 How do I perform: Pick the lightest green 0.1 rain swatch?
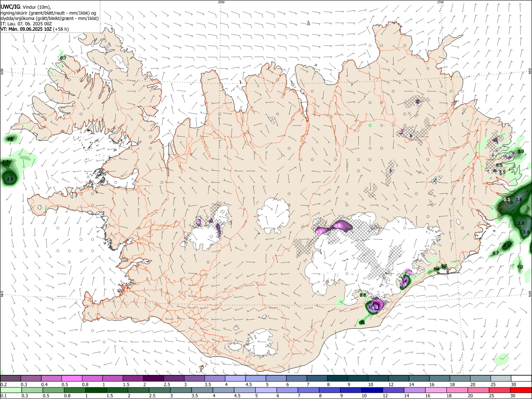pyautogui.click(x=10, y=390)
